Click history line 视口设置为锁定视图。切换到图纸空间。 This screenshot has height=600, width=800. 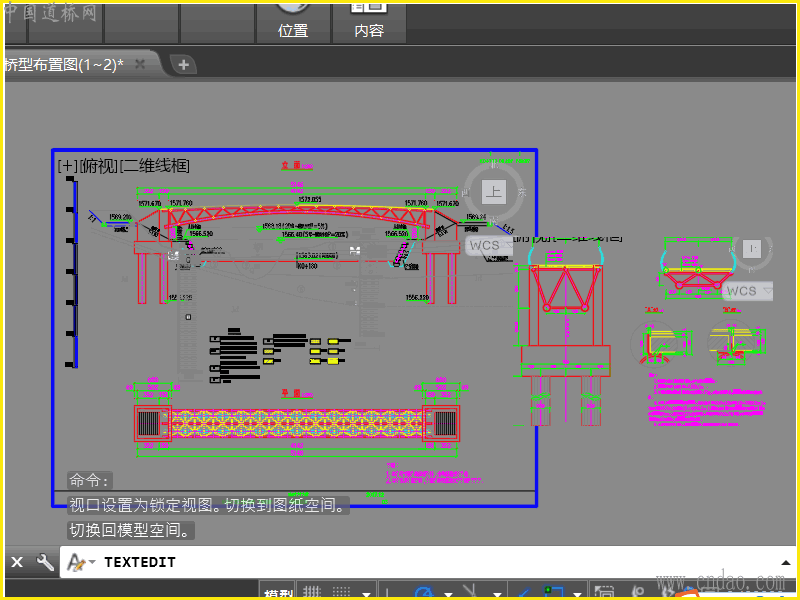pos(208,505)
